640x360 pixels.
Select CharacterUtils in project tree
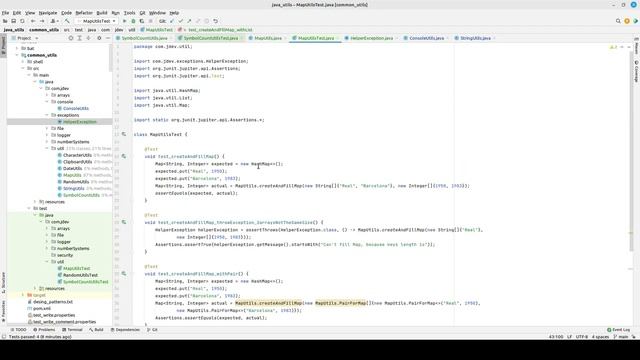pyautogui.click(x=77, y=155)
